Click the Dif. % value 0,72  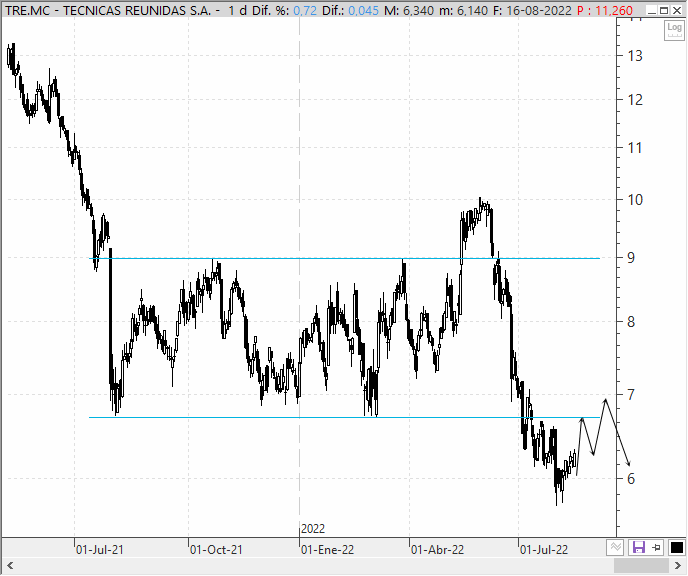coord(305,11)
